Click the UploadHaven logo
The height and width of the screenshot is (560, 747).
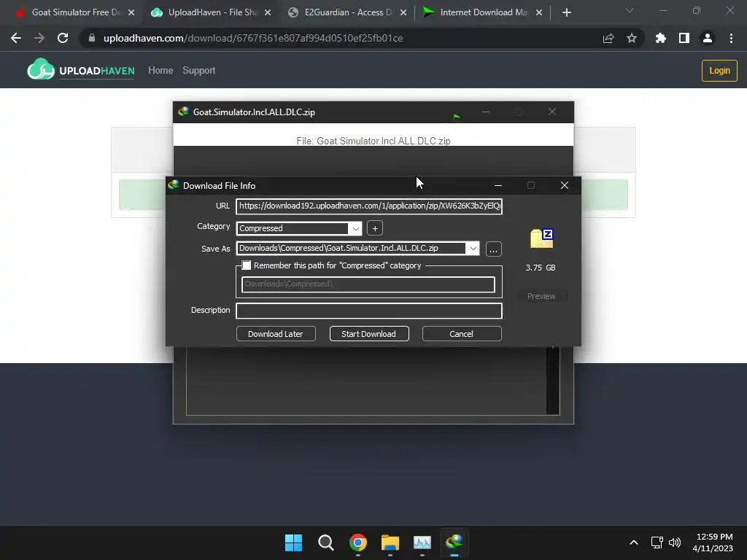point(81,70)
